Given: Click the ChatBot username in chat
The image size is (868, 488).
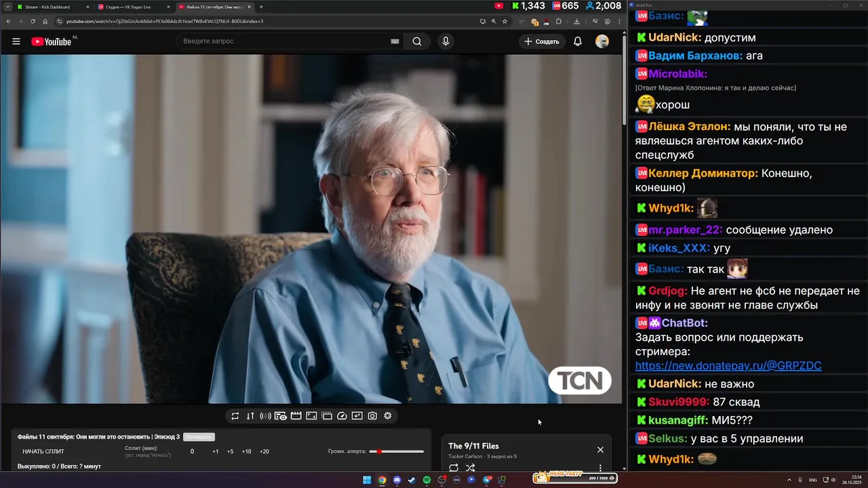Looking at the screenshot, I should coord(685,323).
